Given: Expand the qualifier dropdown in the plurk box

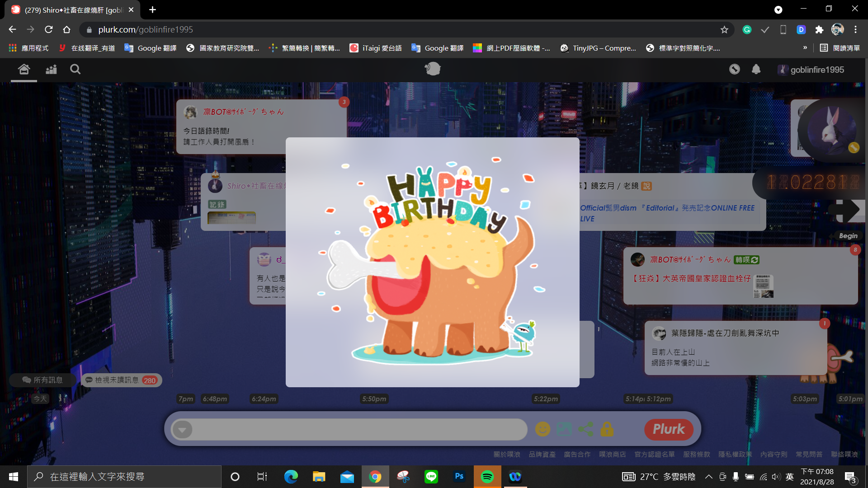Looking at the screenshot, I should pos(182,429).
